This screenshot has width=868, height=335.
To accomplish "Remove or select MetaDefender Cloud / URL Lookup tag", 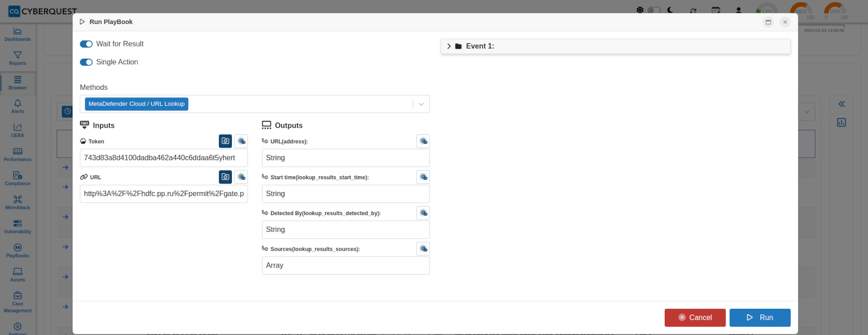I will tap(136, 104).
